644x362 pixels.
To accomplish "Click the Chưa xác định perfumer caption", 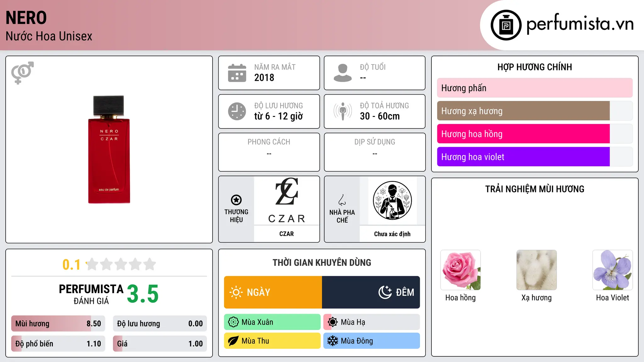I will point(392,234).
